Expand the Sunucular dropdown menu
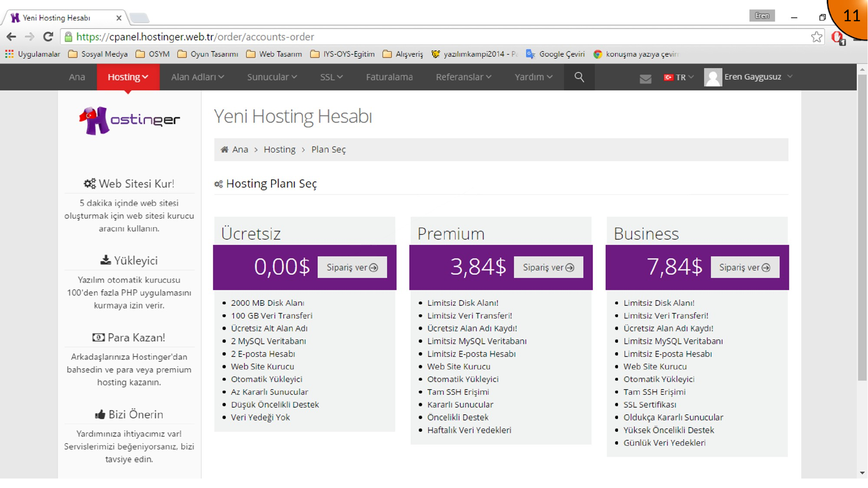This screenshot has width=868, height=488. (x=272, y=77)
